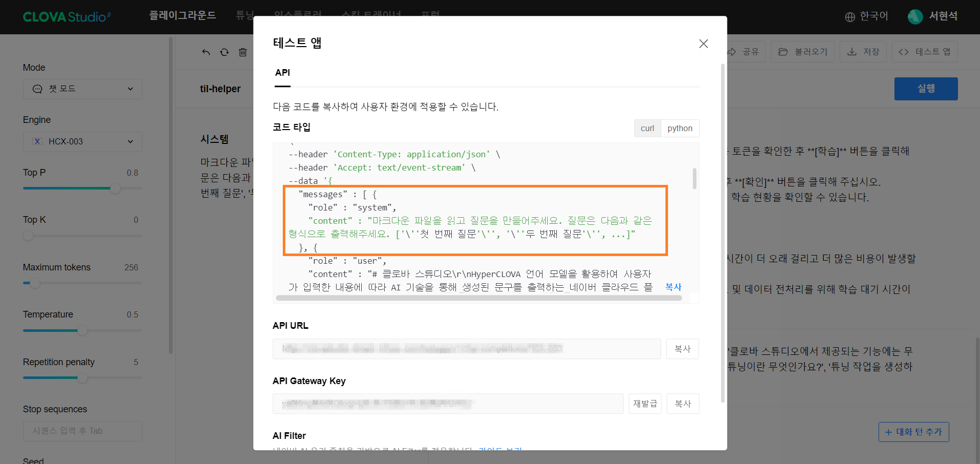The height and width of the screenshot is (464, 980).
Task: Click the code block horizontal scrollbar
Action: pyautogui.click(x=478, y=298)
